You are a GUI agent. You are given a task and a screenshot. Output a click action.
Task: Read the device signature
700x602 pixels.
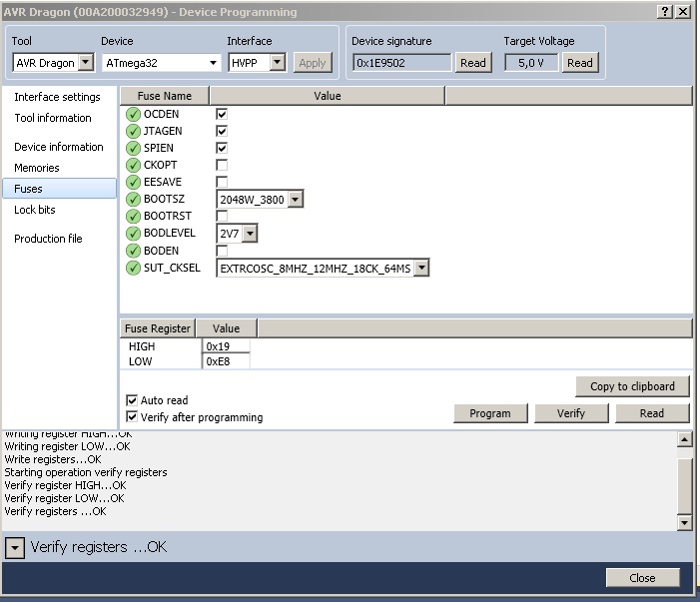pos(473,63)
